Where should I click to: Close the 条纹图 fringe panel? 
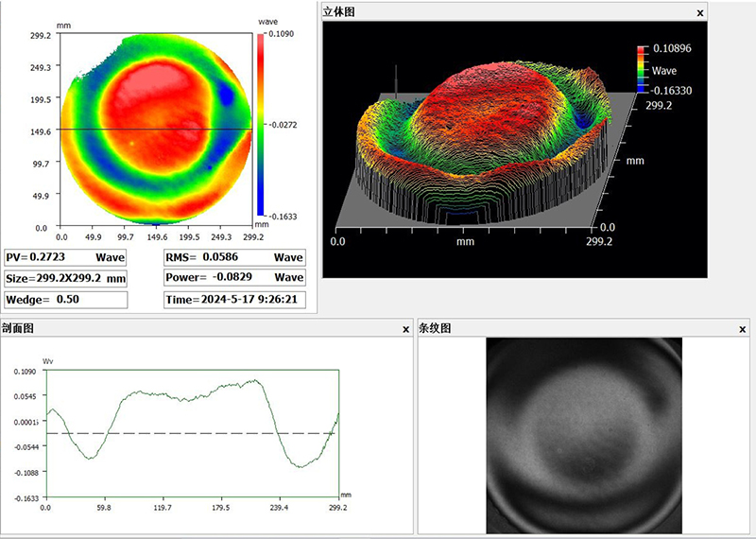coord(742,329)
